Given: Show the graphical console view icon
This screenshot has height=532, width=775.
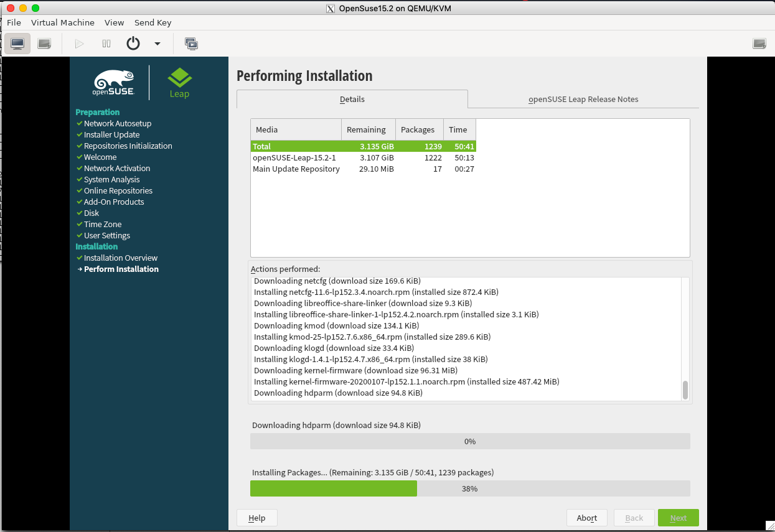Looking at the screenshot, I should [x=17, y=44].
